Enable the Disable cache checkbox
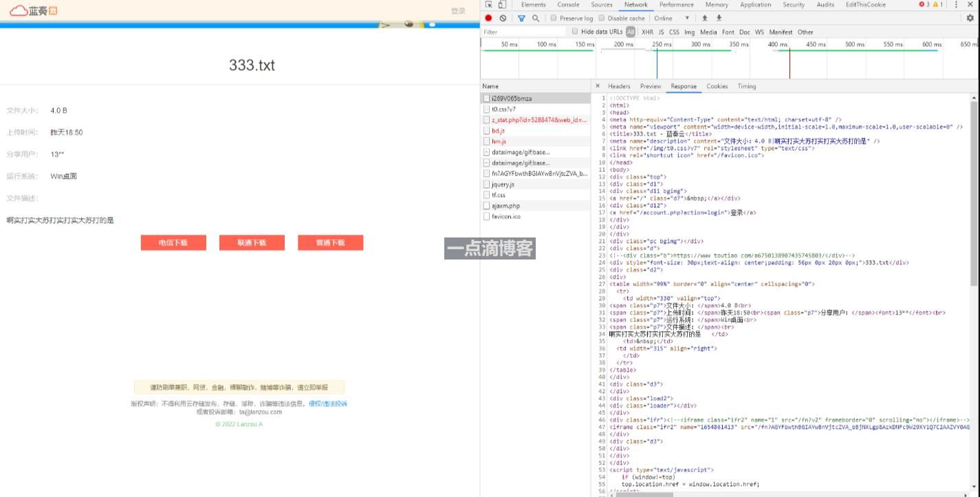The width and height of the screenshot is (980, 497). 602,18
